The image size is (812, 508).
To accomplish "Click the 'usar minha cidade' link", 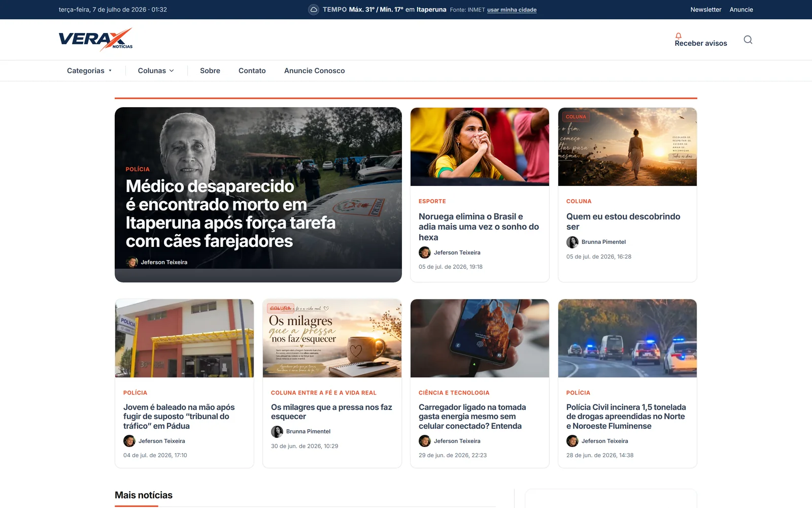I will click(x=512, y=10).
